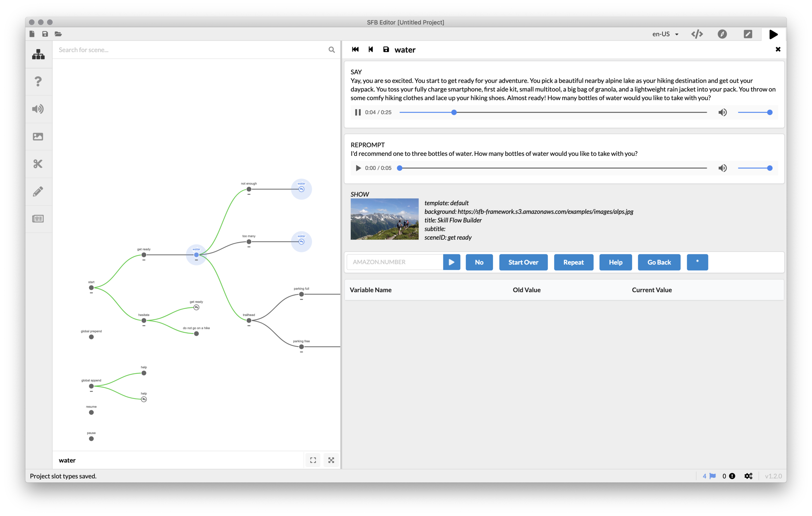Mute the SAY audio speaker
Image resolution: width=812 pixels, height=516 pixels.
(722, 112)
